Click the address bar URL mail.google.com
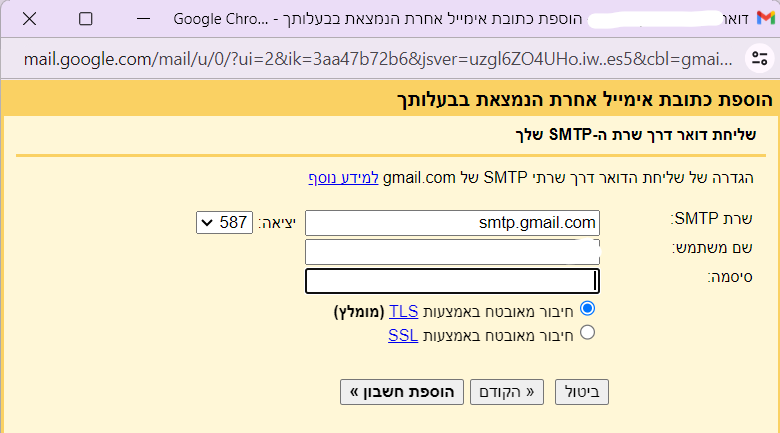 tap(378, 59)
